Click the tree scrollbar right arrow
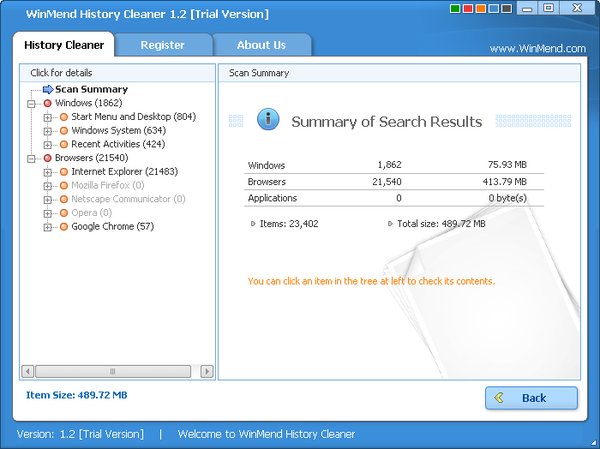Screen dimensions: 600x449 (x=207, y=371)
